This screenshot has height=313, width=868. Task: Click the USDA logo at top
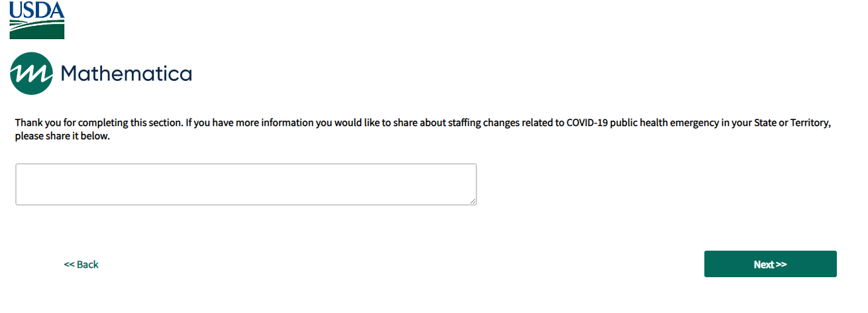(x=36, y=20)
